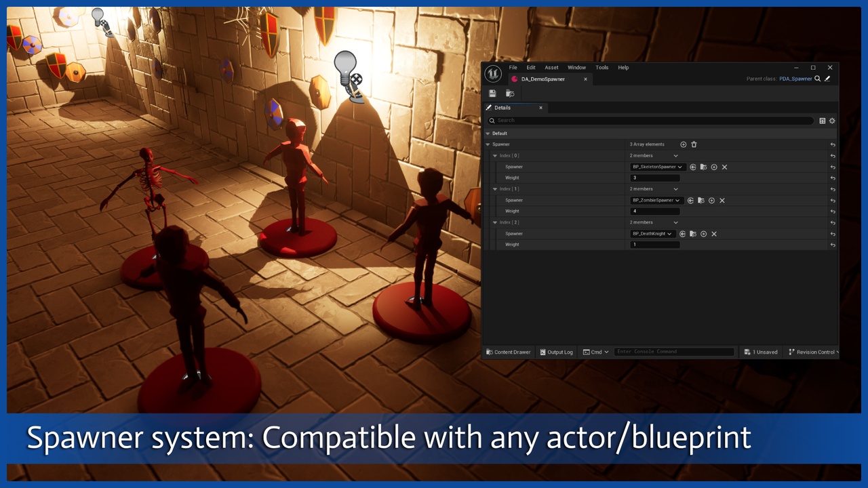Browse to the asset in Content Browser from the toolbar

pos(510,94)
